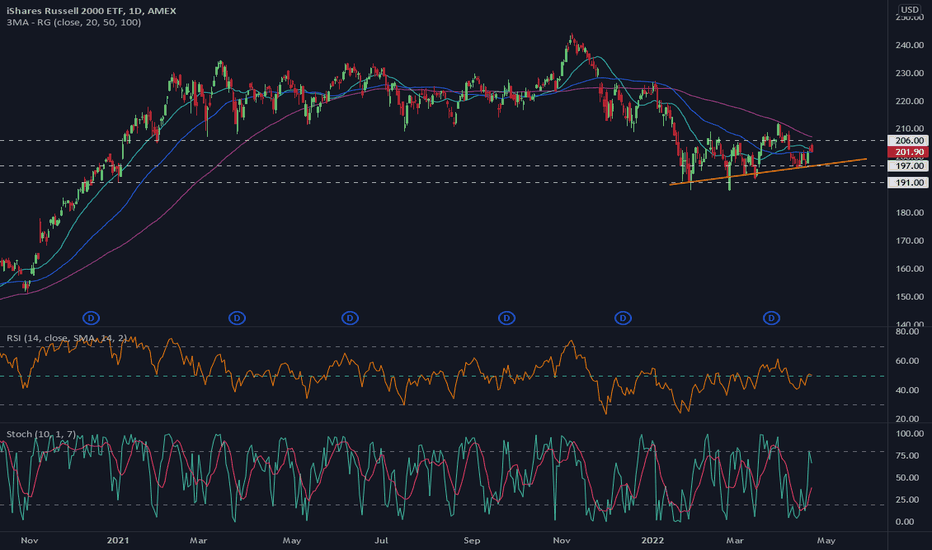This screenshot has height=550, width=932.
Task: Open the USD currency selector
Action: tap(909, 10)
